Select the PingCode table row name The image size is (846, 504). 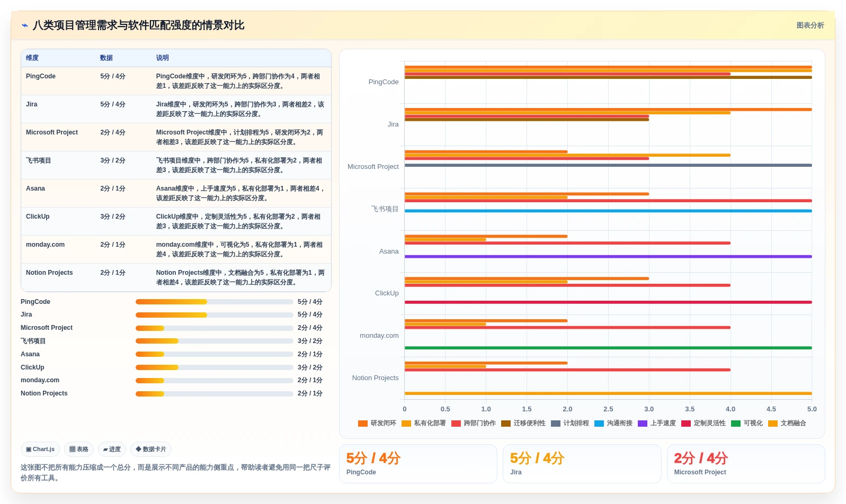click(x=41, y=76)
